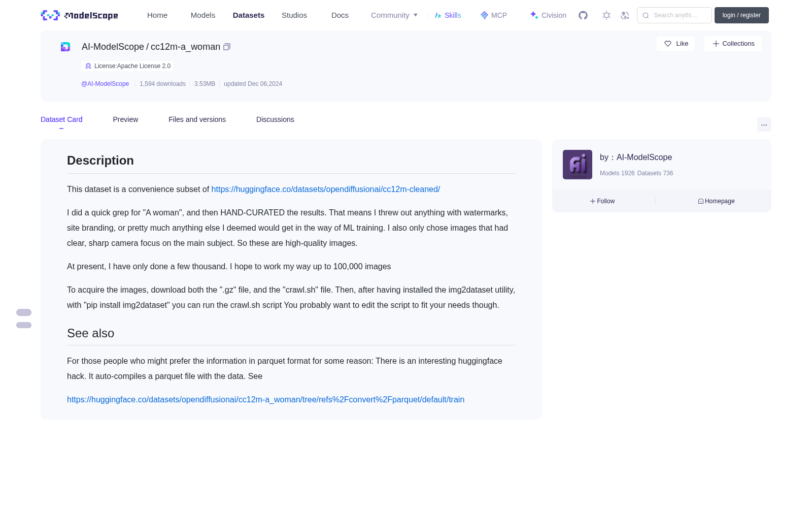
Task: Click the Civision sparkle icon
Action: click(x=534, y=15)
